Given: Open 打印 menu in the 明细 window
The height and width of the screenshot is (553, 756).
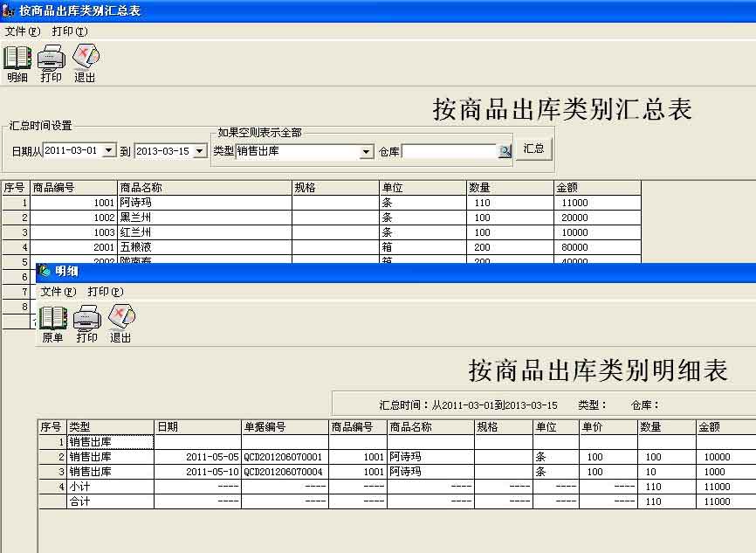Looking at the screenshot, I should coord(105,292).
